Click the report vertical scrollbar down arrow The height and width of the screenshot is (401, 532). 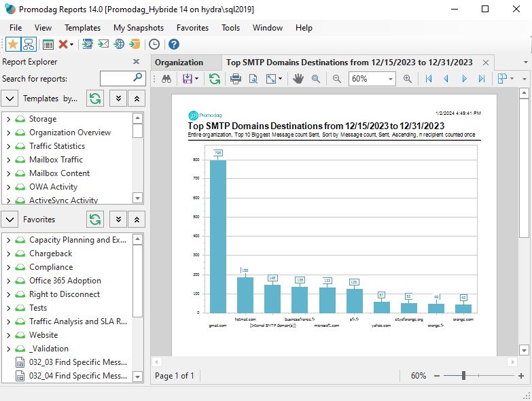pos(524,350)
